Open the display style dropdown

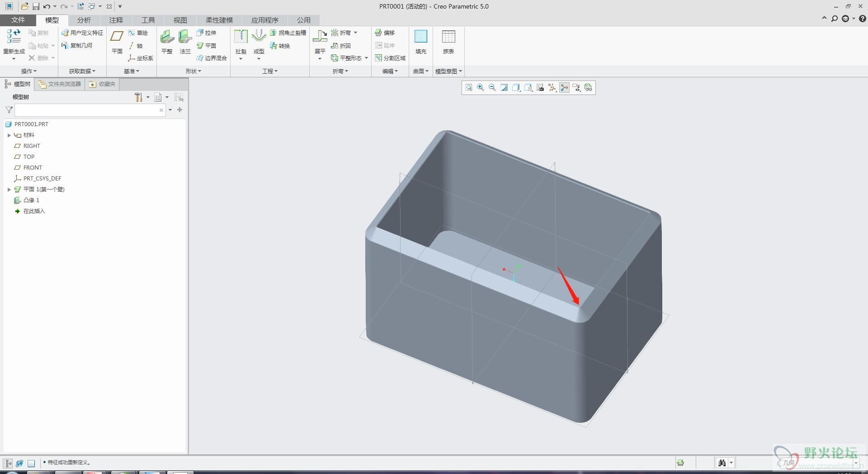(516, 88)
